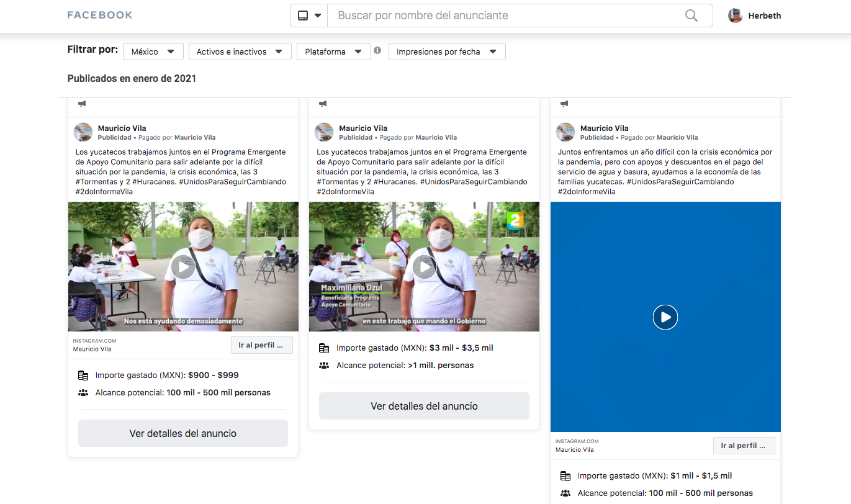Open Mauricio Vila page name in second ad
851x504 pixels.
363,128
